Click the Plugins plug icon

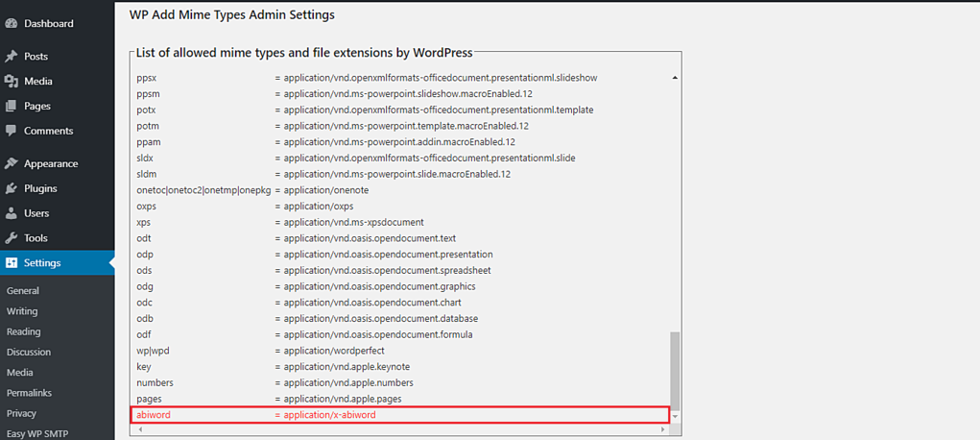[11, 188]
